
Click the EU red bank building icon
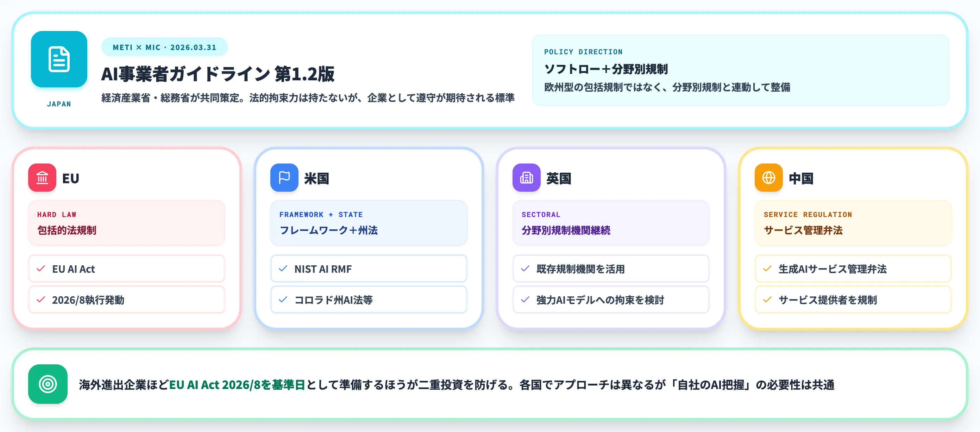(x=42, y=178)
